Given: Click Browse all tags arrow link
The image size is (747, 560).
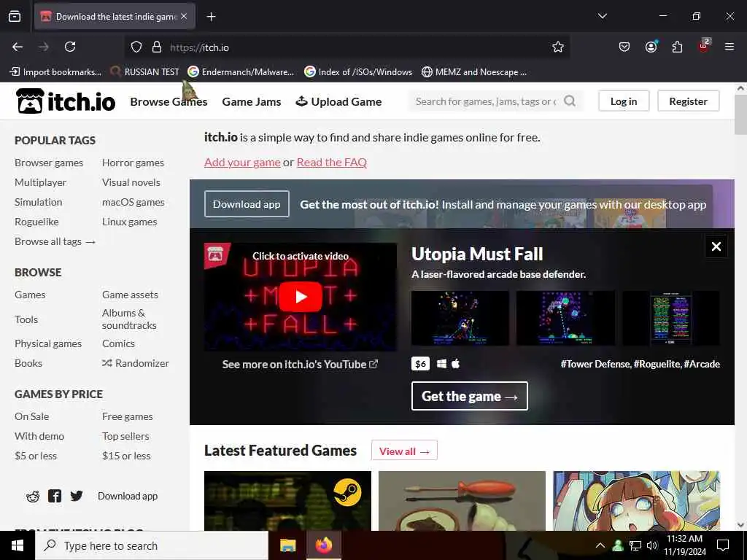Looking at the screenshot, I should click(x=55, y=241).
